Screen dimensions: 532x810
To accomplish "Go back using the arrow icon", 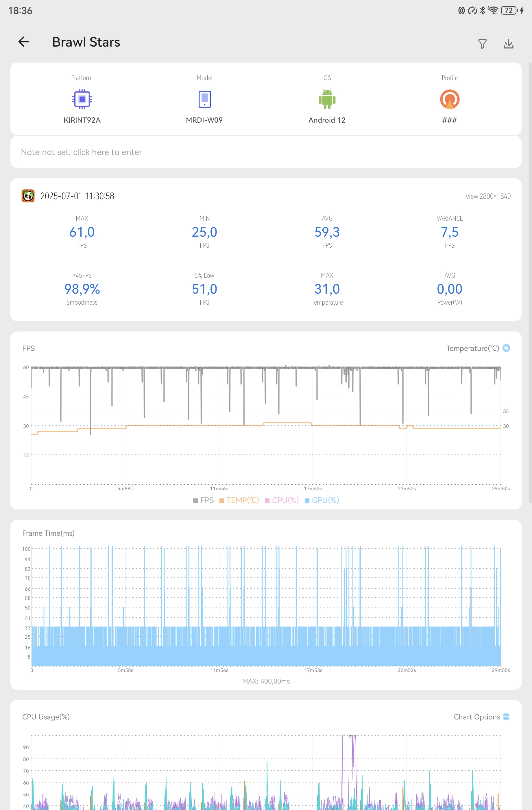I will click(23, 42).
